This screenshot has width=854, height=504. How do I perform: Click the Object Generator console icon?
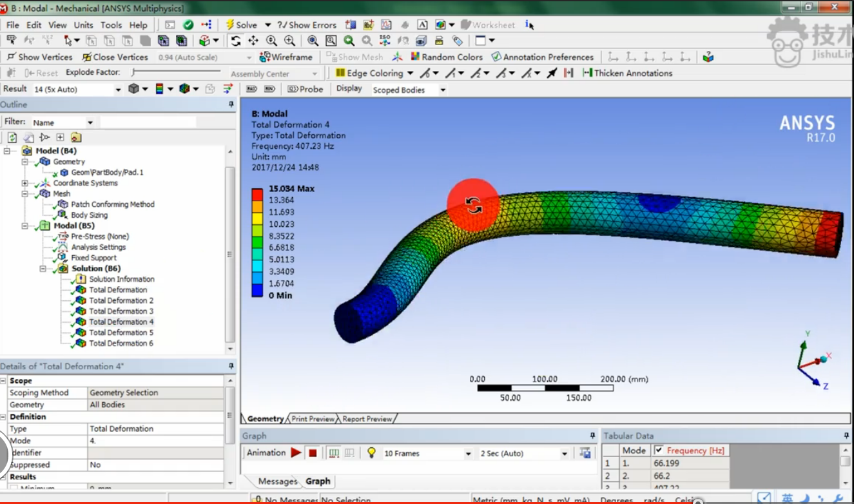coord(170,25)
